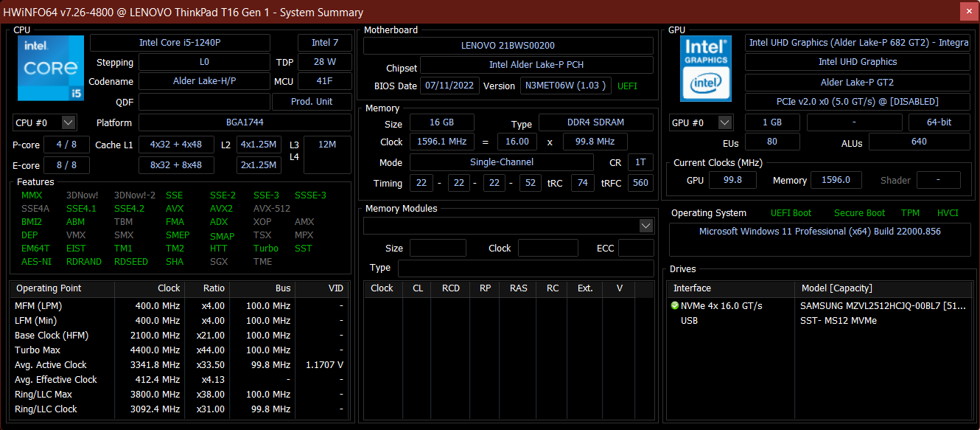Click the empty memory module Size field

(438, 248)
